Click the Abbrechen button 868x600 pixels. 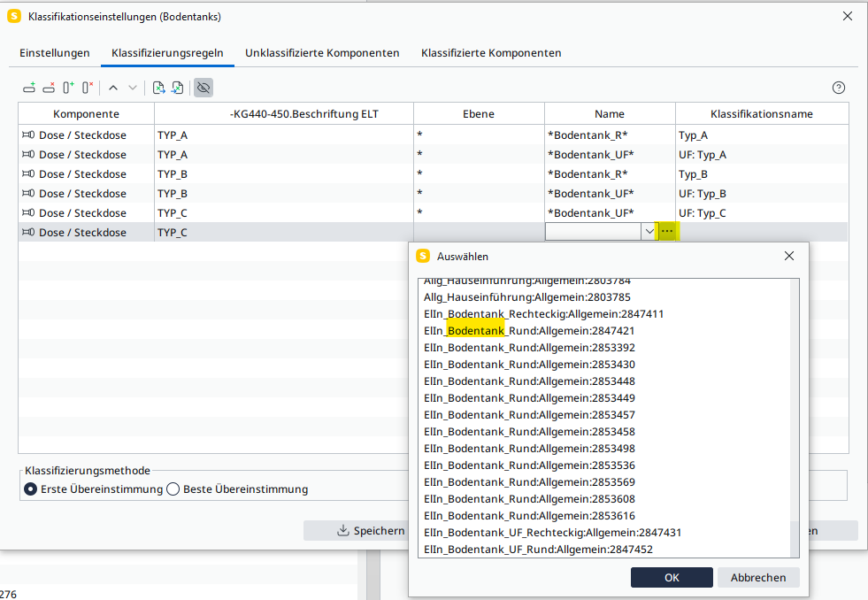[758, 577]
